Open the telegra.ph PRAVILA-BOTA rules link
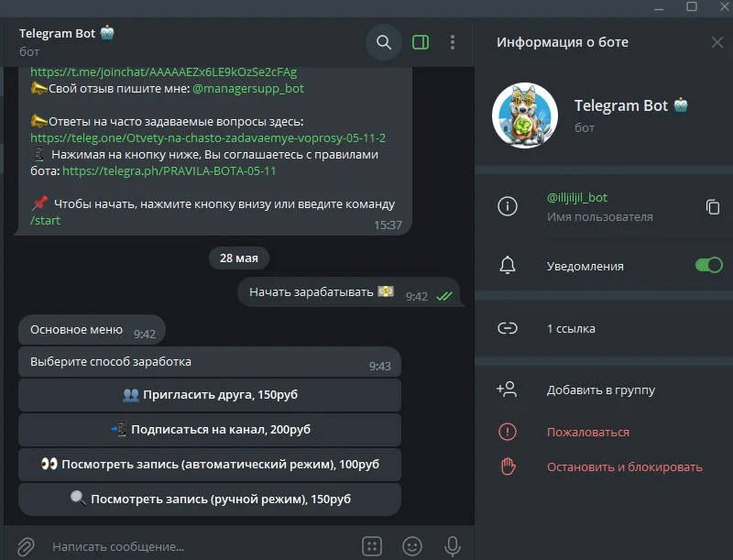Screen dimensions: 733x560 169,171
